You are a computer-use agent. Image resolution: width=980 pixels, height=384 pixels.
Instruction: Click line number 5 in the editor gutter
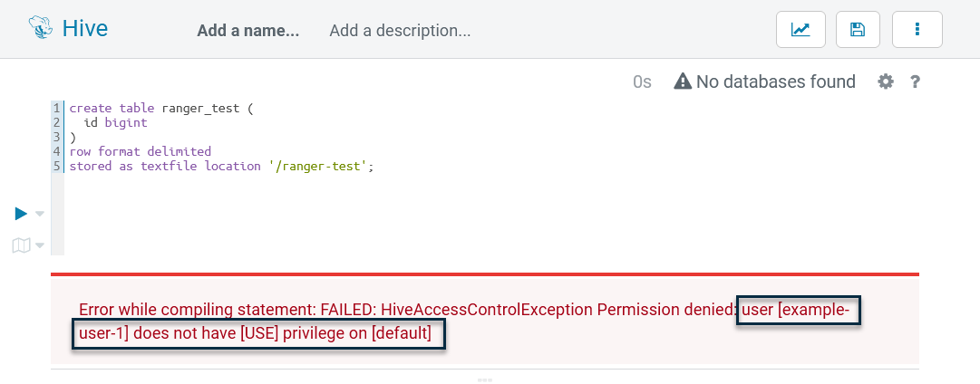(56, 166)
